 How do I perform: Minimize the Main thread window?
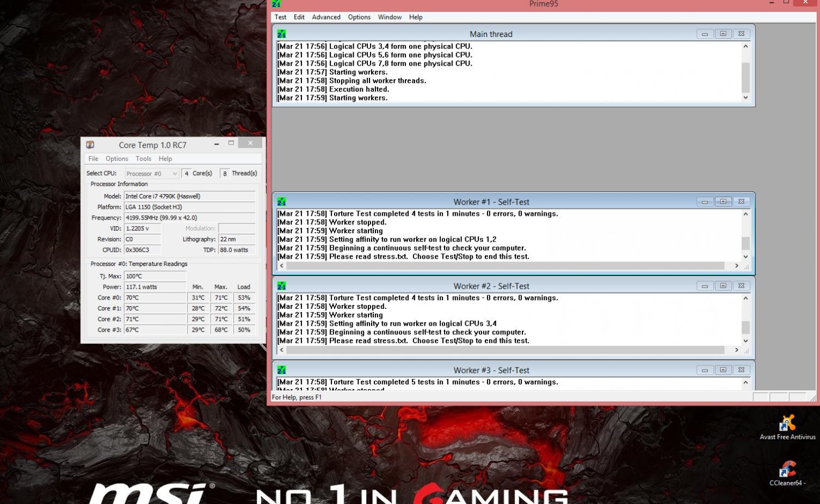coord(705,34)
